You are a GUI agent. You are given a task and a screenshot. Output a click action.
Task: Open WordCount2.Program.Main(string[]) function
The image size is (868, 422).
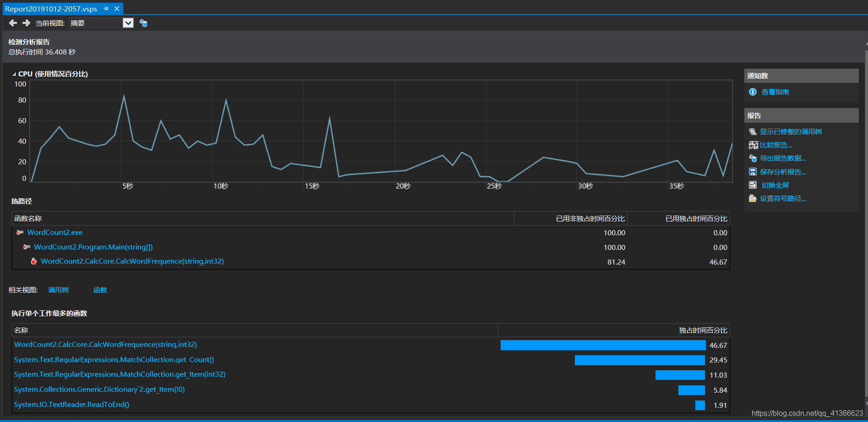[x=93, y=247]
